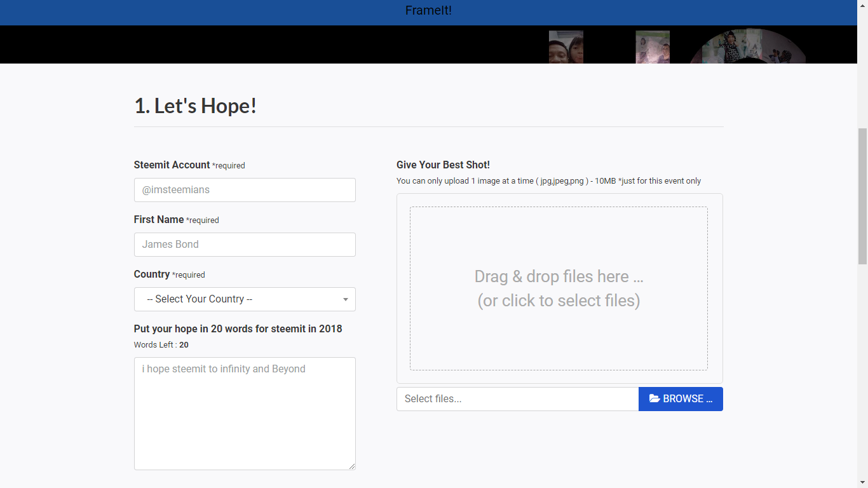Click the "Steemit Account" field label
This screenshot has width=868, height=488.
pos(172,165)
